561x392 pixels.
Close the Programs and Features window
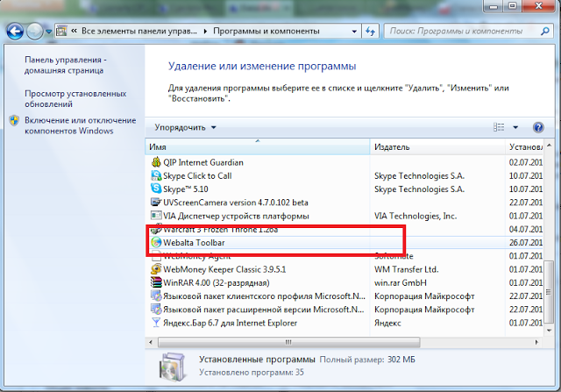click(x=539, y=5)
